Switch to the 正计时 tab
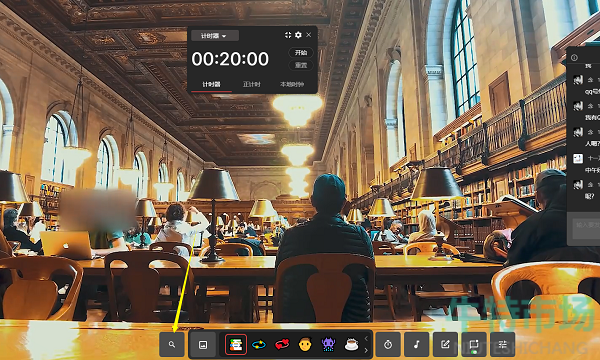The image size is (600, 360). point(251,84)
